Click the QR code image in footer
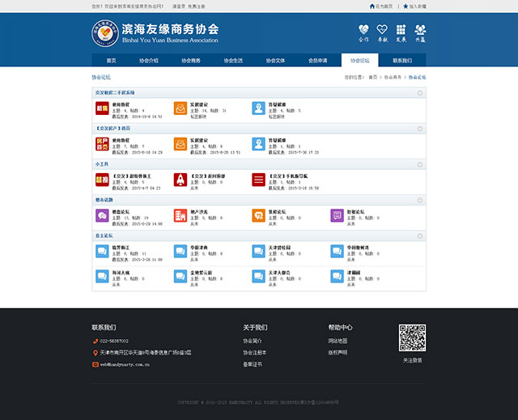The image size is (518, 420). pyautogui.click(x=412, y=337)
